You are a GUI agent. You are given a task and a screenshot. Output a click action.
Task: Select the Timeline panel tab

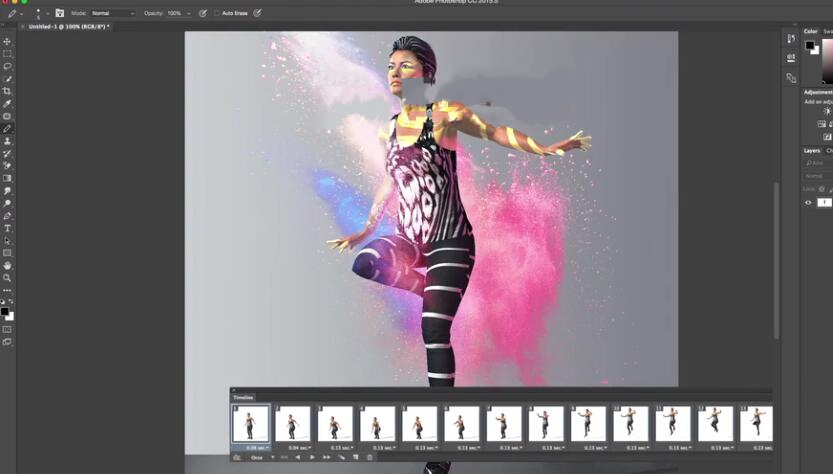pos(243,397)
